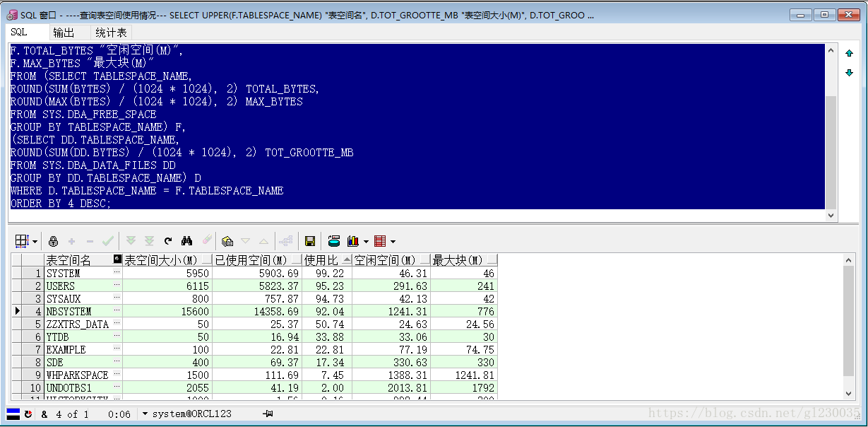Screen dimensions: 868x427
Task: Sort by 表空间大小(M) column header
Action: click(167, 260)
